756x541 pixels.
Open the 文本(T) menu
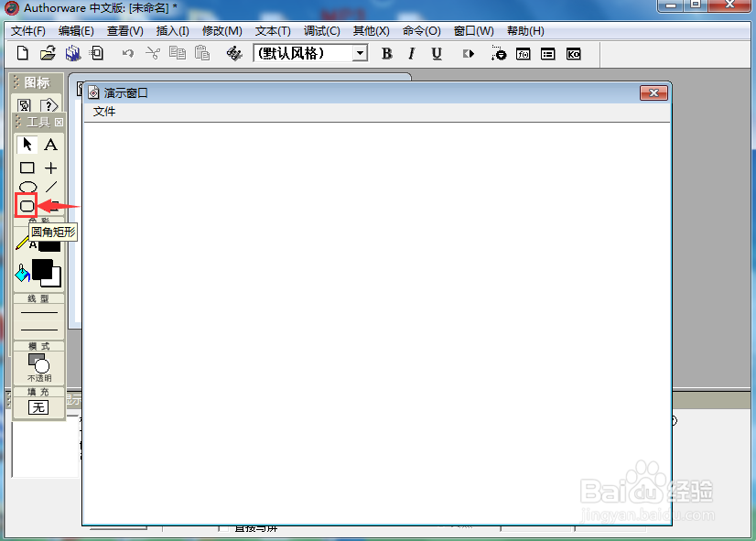[x=273, y=31]
